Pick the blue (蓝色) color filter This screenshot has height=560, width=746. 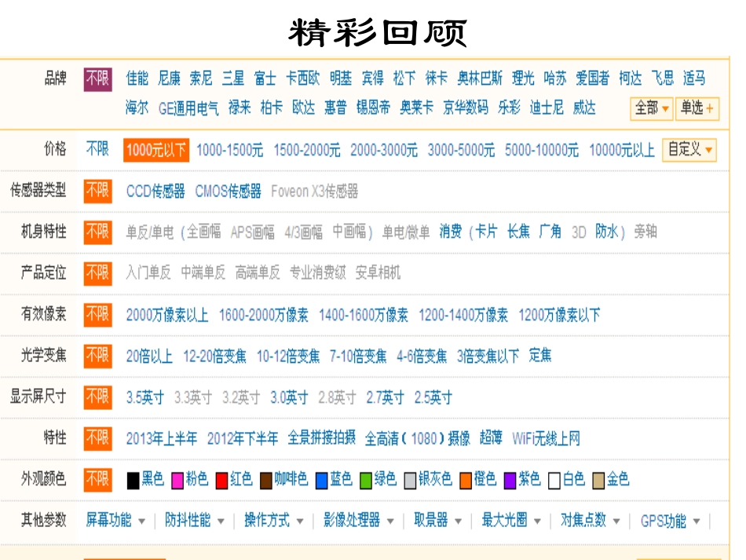334,480
